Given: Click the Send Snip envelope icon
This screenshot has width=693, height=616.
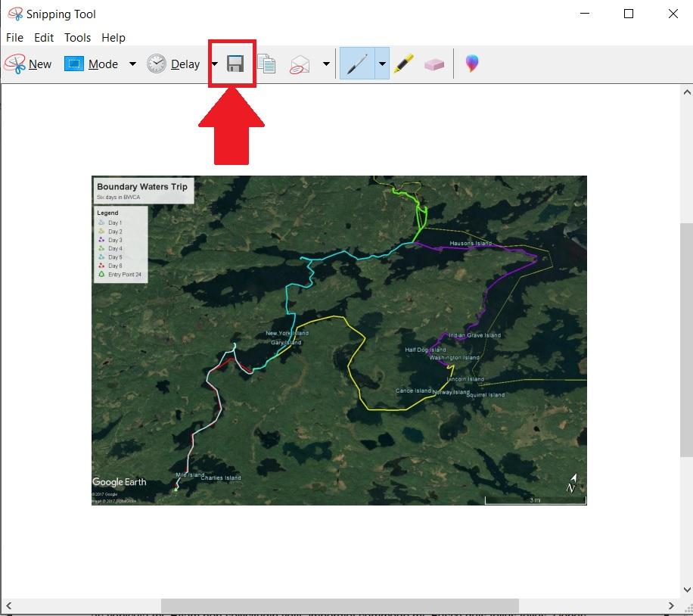Looking at the screenshot, I should (299, 64).
